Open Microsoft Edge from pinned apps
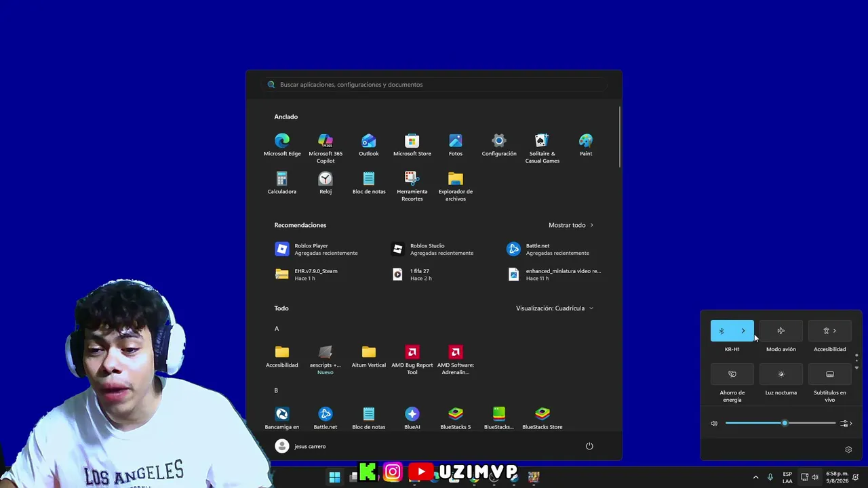The height and width of the screenshot is (488, 868). pos(282,145)
